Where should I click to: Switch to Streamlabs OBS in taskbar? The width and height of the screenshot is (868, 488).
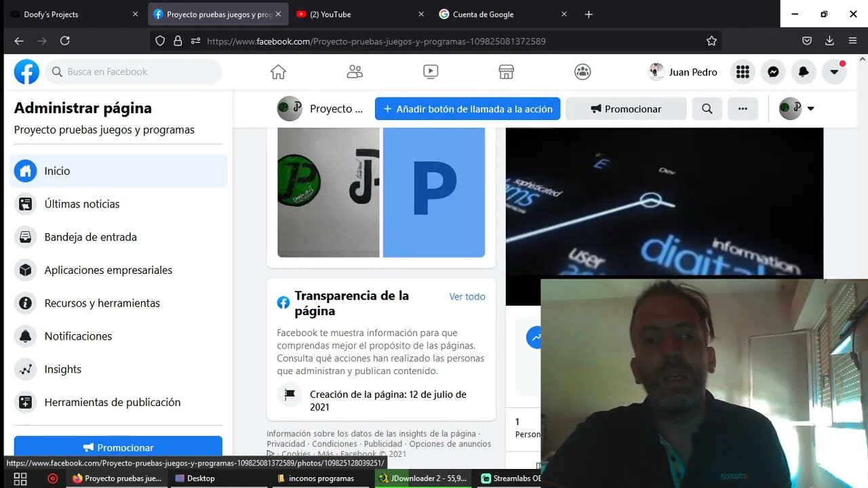(510, 479)
